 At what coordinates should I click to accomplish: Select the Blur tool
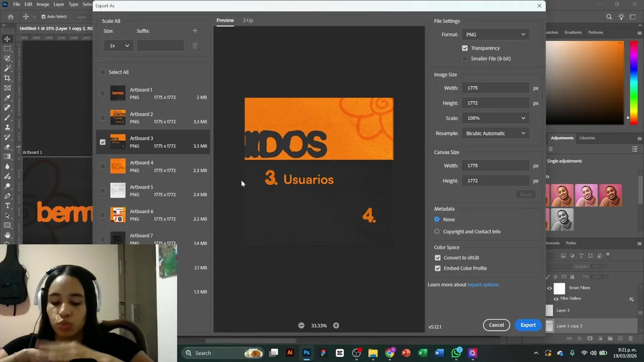pos(7,166)
